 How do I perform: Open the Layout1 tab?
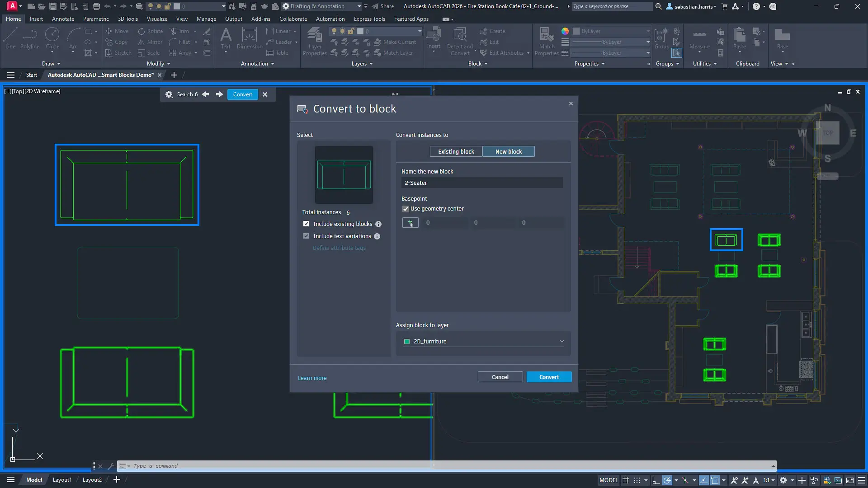click(62, 479)
